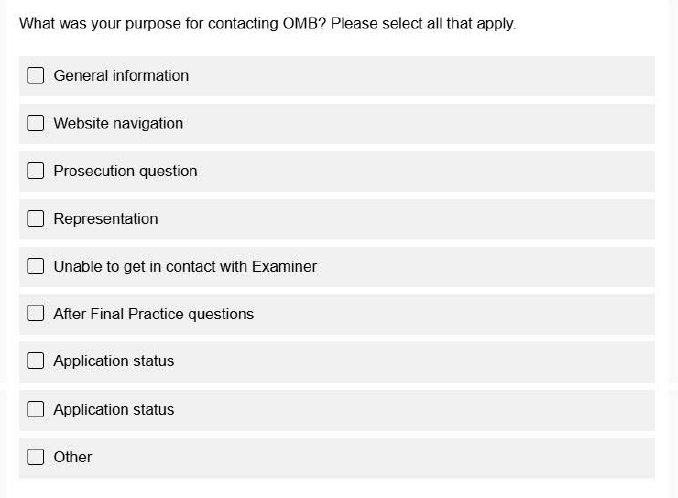Choose the Representation option label
The height and width of the screenshot is (498, 678).
[106, 219]
